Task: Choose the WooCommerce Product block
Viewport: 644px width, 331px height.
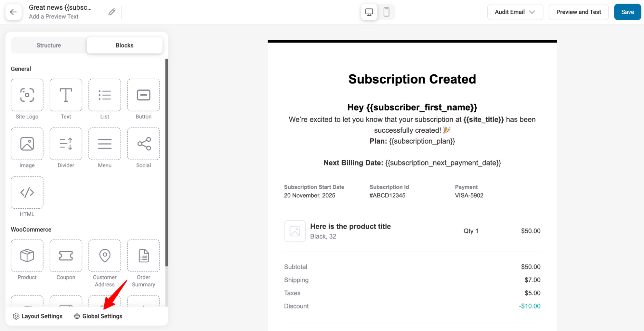Action: (27, 256)
